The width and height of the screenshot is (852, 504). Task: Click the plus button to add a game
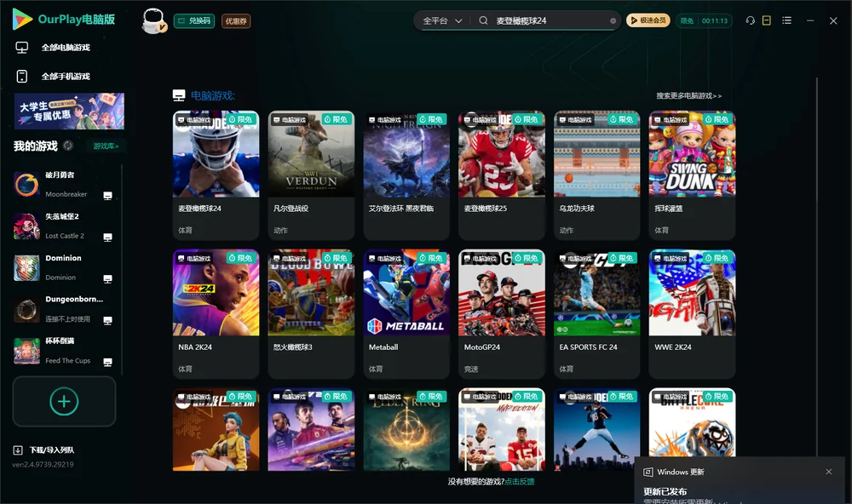64,401
